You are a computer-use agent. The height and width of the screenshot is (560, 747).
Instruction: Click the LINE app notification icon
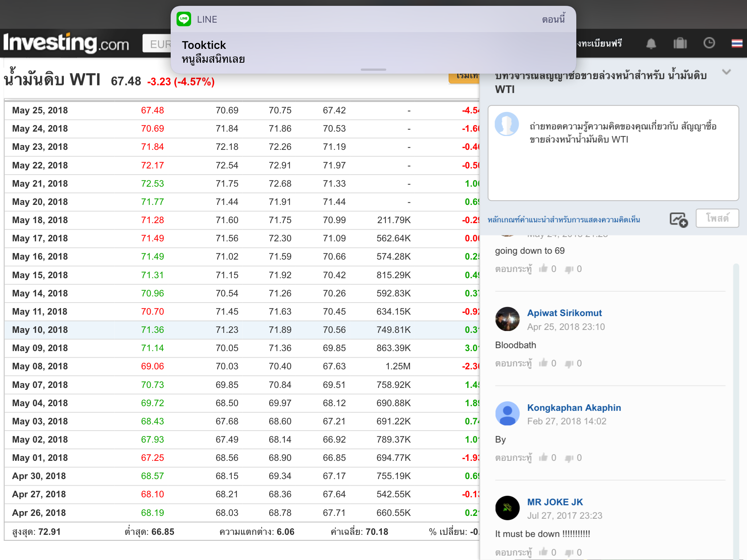click(x=184, y=19)
